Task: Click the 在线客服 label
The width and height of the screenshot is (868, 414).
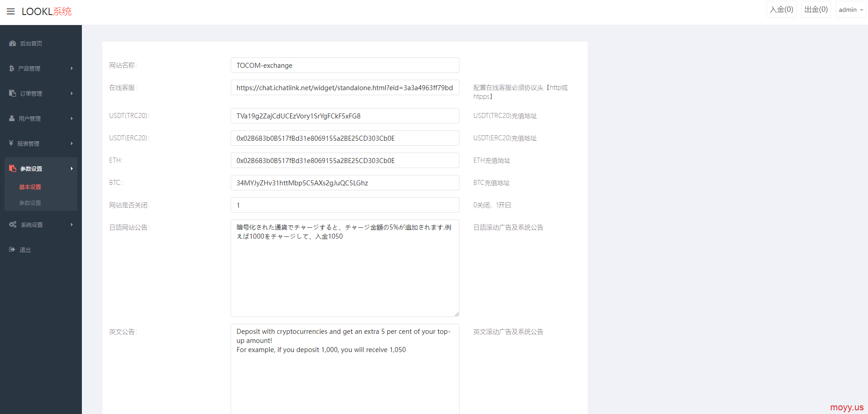Action: pyautogui.click(x=123, y=87)
